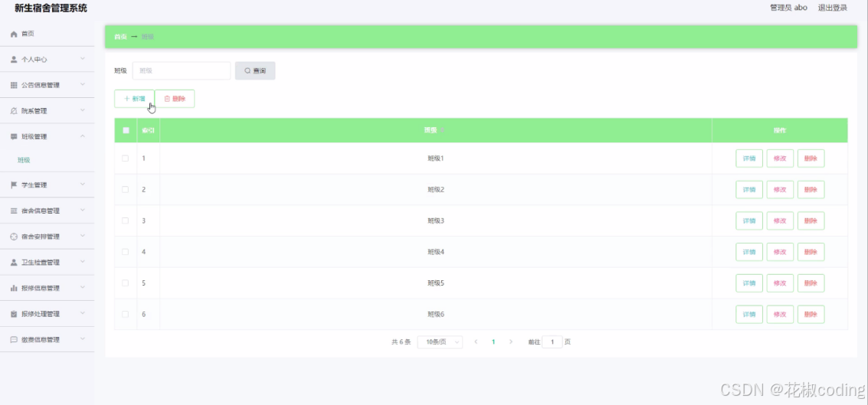The width and height of the screenshot is (868, 405).
Task: Click the message icon for 缴费信息管理
Action: click(15, 340)
